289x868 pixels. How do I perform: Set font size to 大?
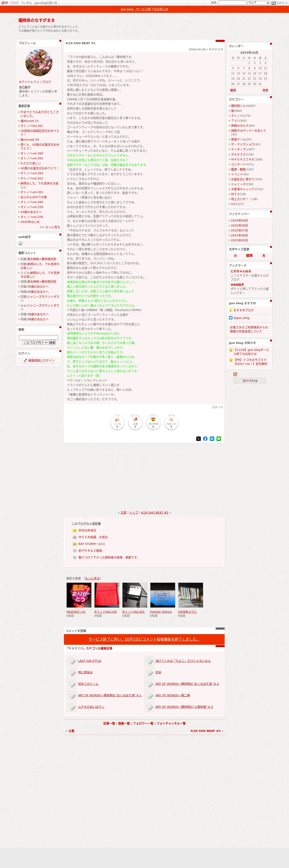264,256
